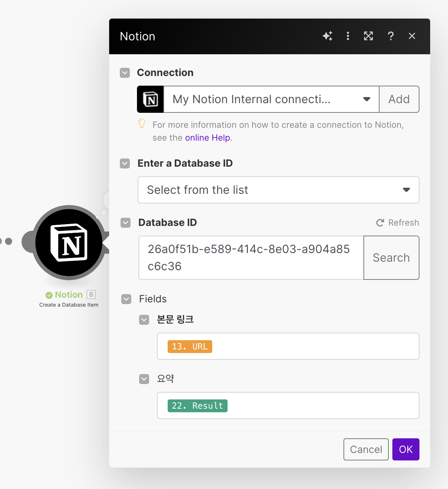Open the connection dropdown
The image size is (448, 489).
click(x=366, y=99)
